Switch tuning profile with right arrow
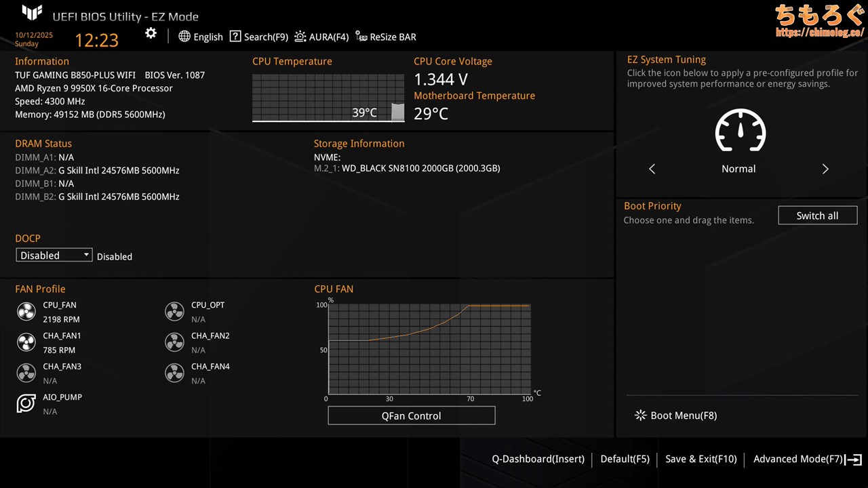 tap(825, 169)
